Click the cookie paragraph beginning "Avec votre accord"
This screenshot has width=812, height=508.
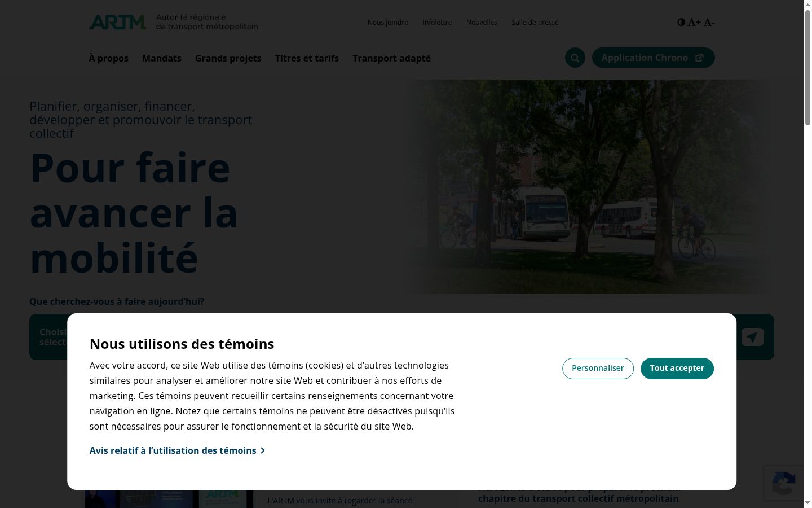272,396
